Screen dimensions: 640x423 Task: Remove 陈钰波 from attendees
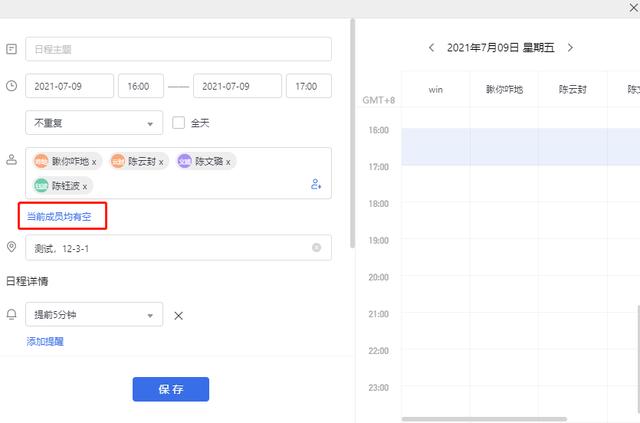point(85,186)
